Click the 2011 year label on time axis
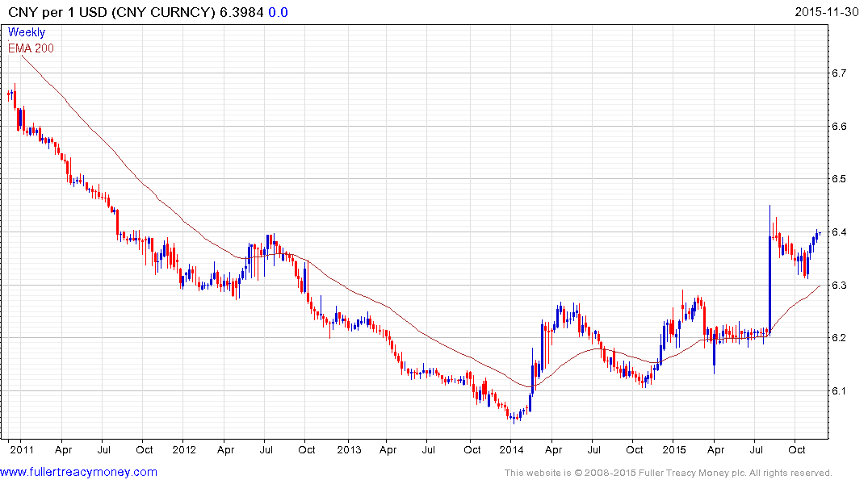Image resolution: width=868 pixels, height=484 pixels. [20, 449]
